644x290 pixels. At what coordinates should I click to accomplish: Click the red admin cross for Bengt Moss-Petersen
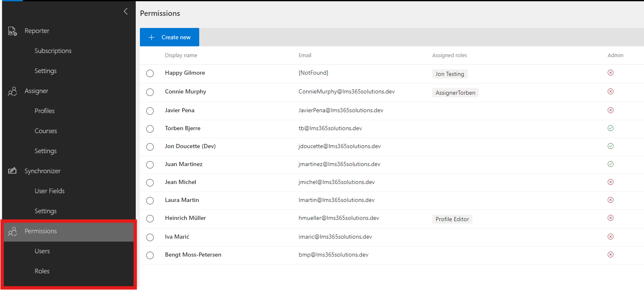(x=611, y=254)
